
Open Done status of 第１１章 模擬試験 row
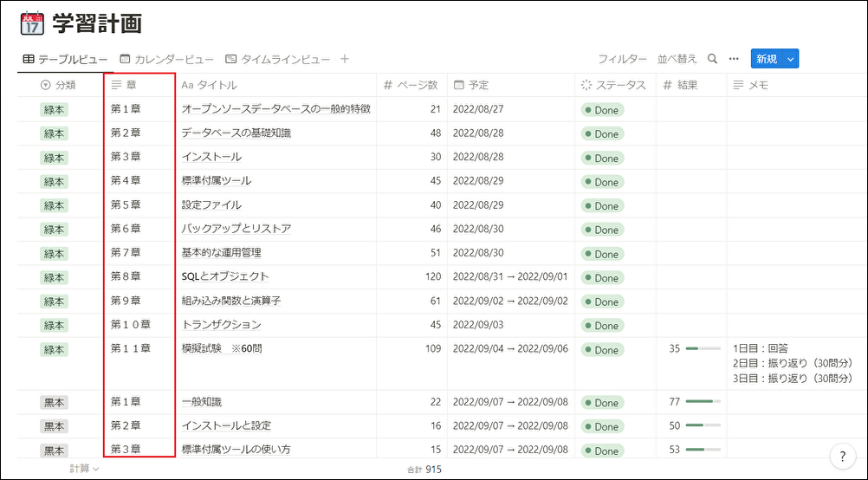point(602,350)
